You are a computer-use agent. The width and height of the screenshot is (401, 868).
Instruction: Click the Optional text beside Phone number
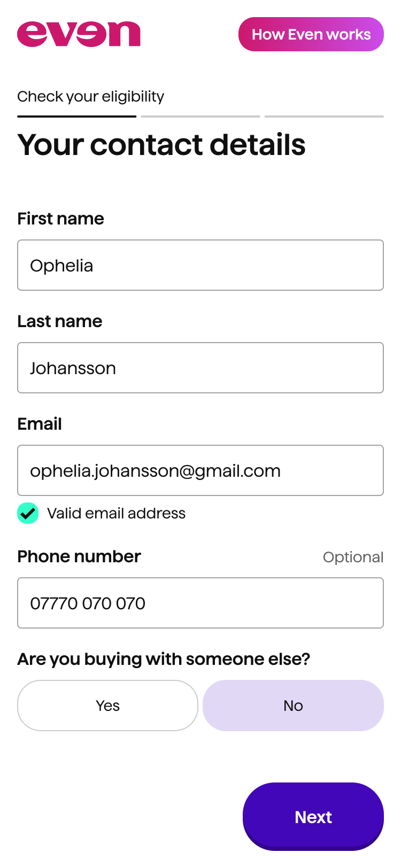[x=353, y=557]
